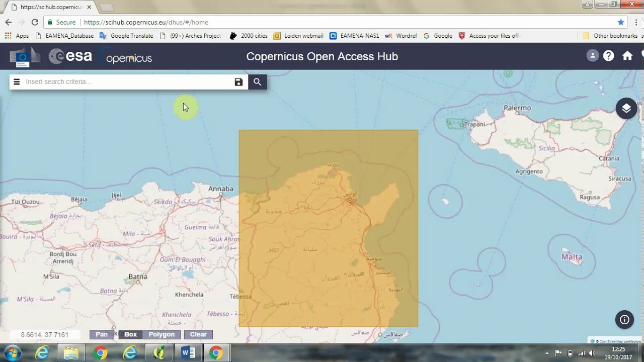Reload the page in the browser
644x362 pixels.
point(35,22)
